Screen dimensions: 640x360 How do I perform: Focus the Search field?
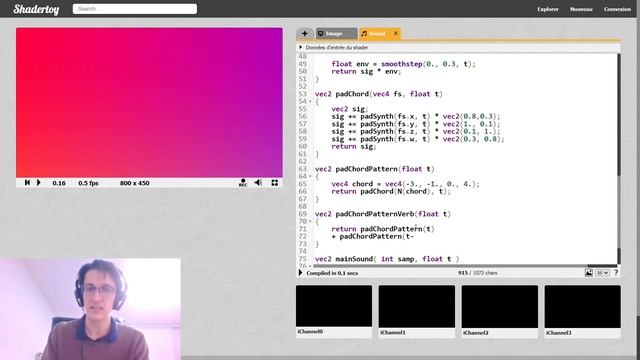(x=135, y=9)
